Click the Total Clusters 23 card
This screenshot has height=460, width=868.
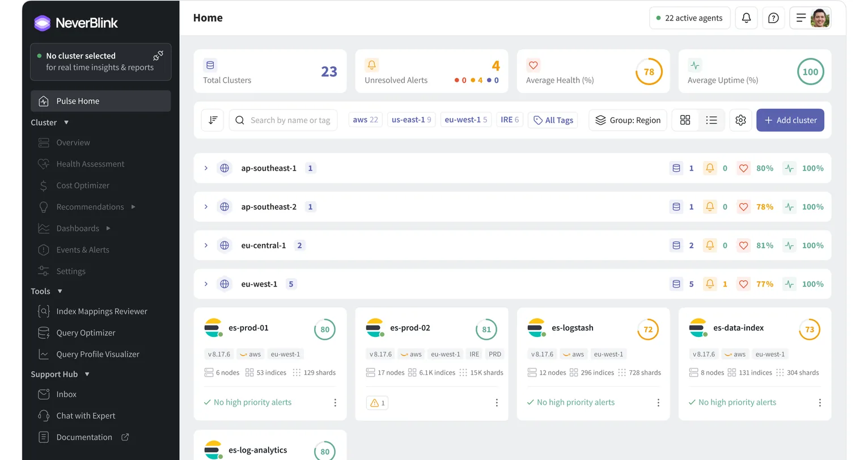click(x=270, y=71)
